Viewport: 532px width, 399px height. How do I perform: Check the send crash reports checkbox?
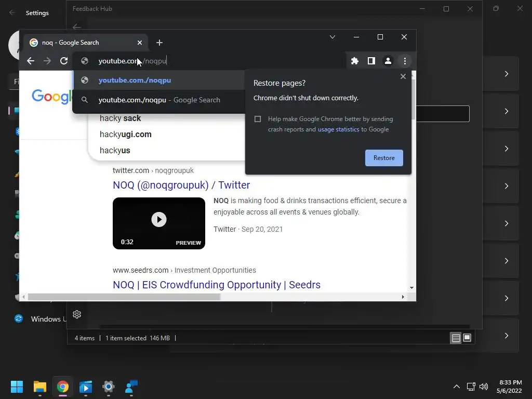point(258,119)
